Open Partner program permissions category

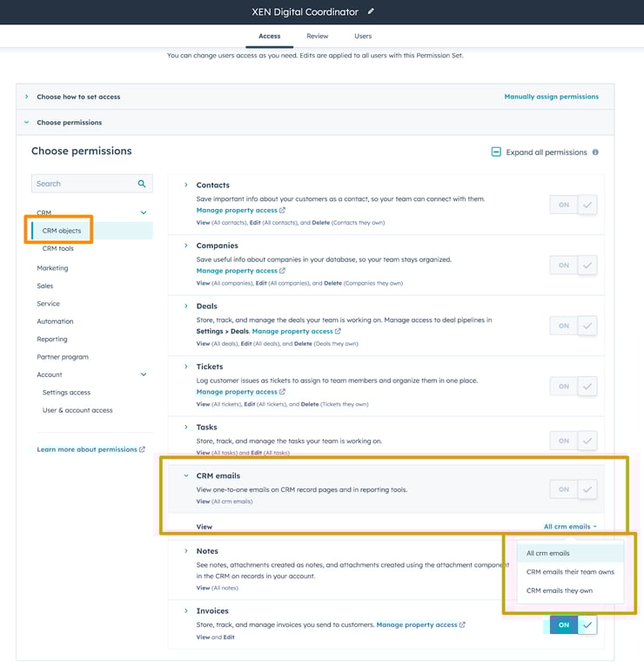[63, 357]
